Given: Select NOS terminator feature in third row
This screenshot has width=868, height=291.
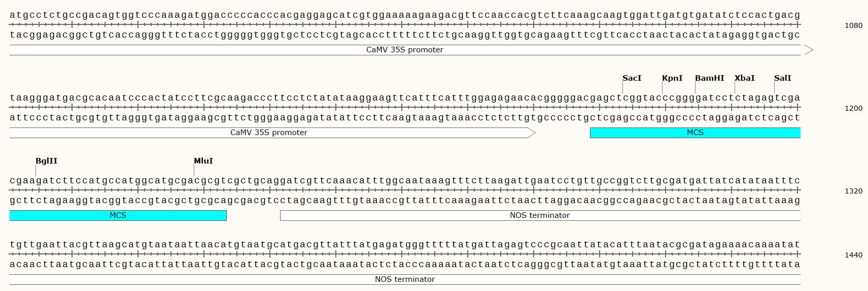Looking at the screenshot, I should pos(539,215).
